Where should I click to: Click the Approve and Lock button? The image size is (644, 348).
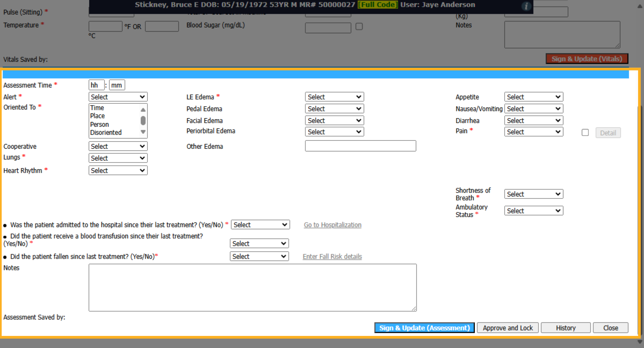(508, 328)
